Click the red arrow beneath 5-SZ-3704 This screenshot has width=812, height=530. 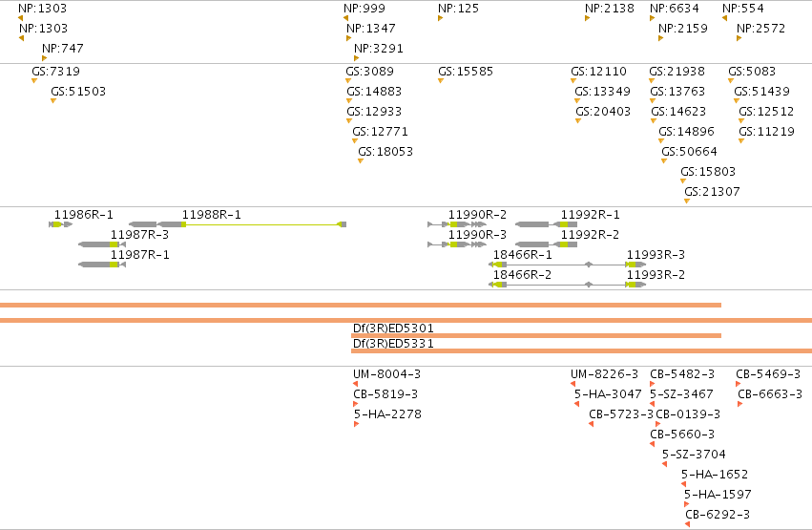664,464
